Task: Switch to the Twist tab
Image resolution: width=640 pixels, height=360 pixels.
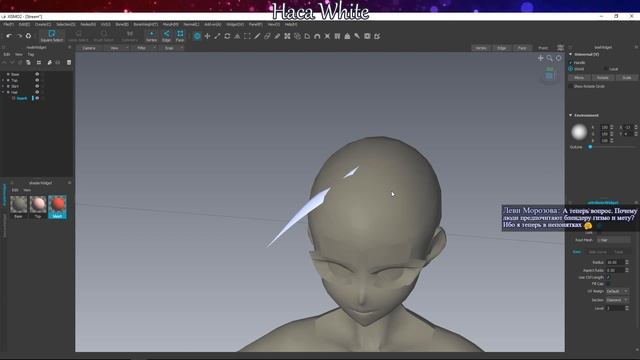Action: tap(619, 252)
